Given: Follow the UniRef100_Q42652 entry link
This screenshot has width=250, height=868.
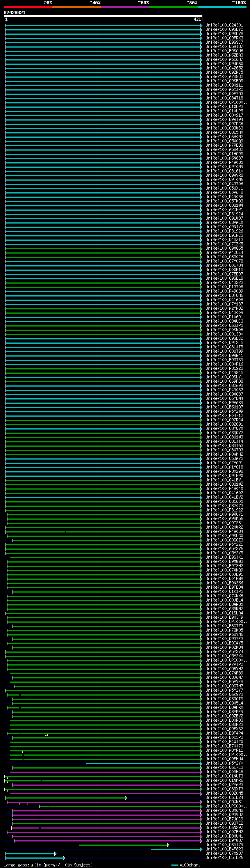Looking at the screenshot, I should pos(224,68).
